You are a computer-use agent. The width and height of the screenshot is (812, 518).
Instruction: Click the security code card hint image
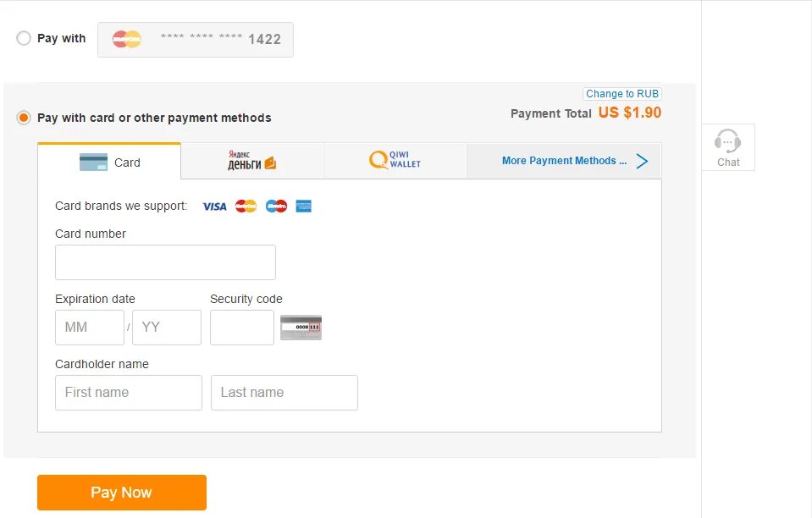coord(301,327)
